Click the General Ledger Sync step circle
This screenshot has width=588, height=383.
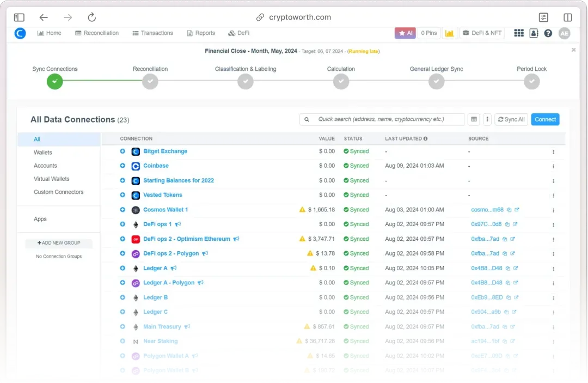(x=436, y=81)
